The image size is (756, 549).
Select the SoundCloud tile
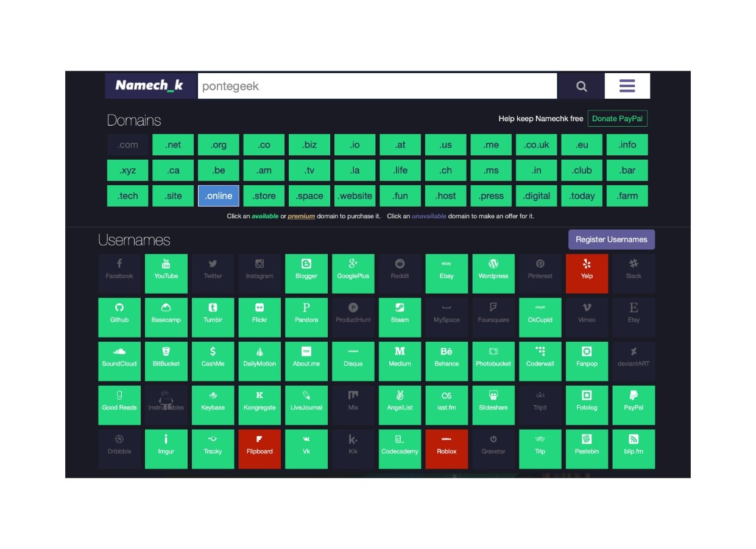pyautogui.click(x=119, y=362)
